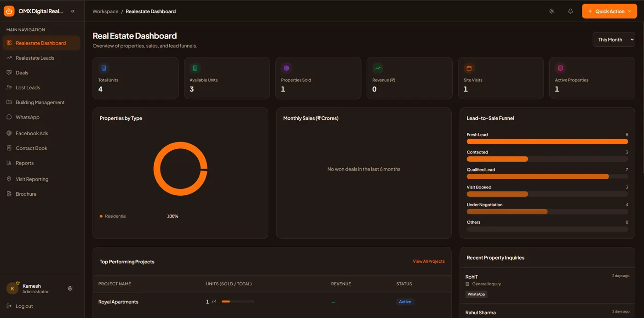The height and width of the screenshot is (318, 644).
Task: Open the notifications bell
Action: 570,11
